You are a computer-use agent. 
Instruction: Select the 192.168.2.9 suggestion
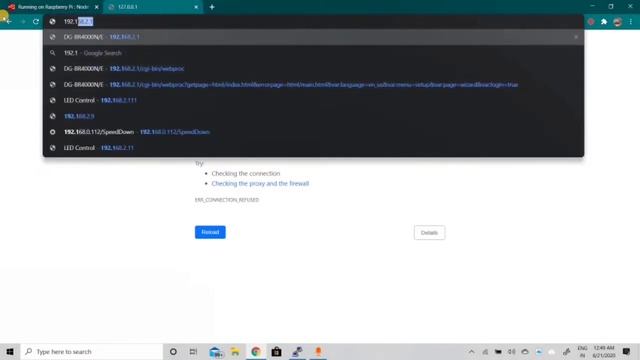[313, 116]
